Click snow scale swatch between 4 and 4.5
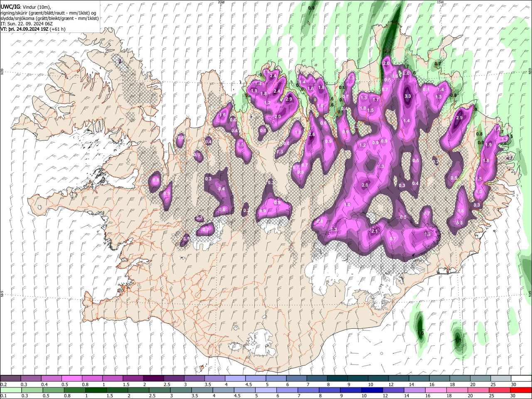Viewport: 532px width, 399px height. point(235,378)
